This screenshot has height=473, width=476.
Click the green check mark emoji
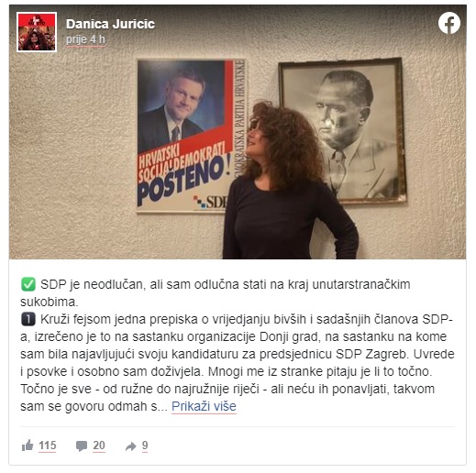pyautogui.click(x=28, y=284)
